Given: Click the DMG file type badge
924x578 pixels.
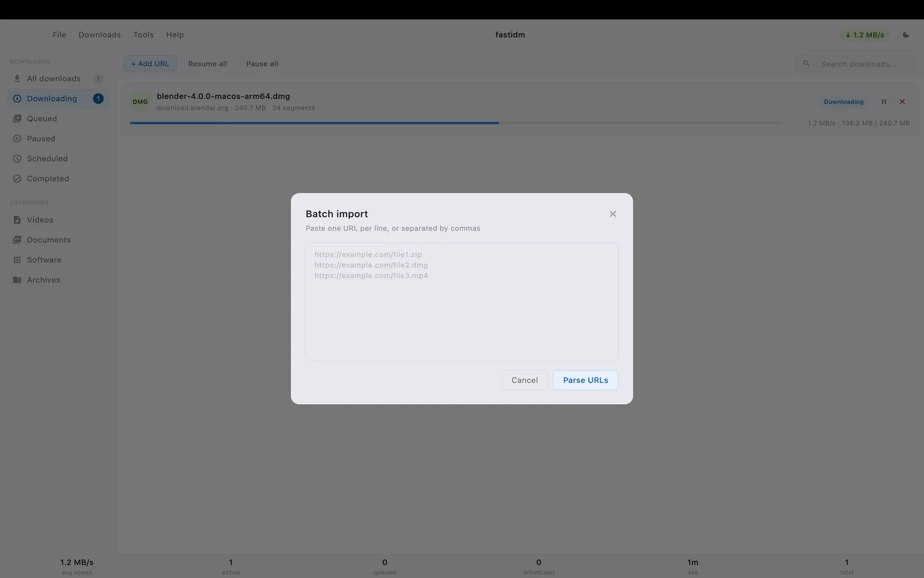Looking at the screenshot, I should tap(140, 102).
